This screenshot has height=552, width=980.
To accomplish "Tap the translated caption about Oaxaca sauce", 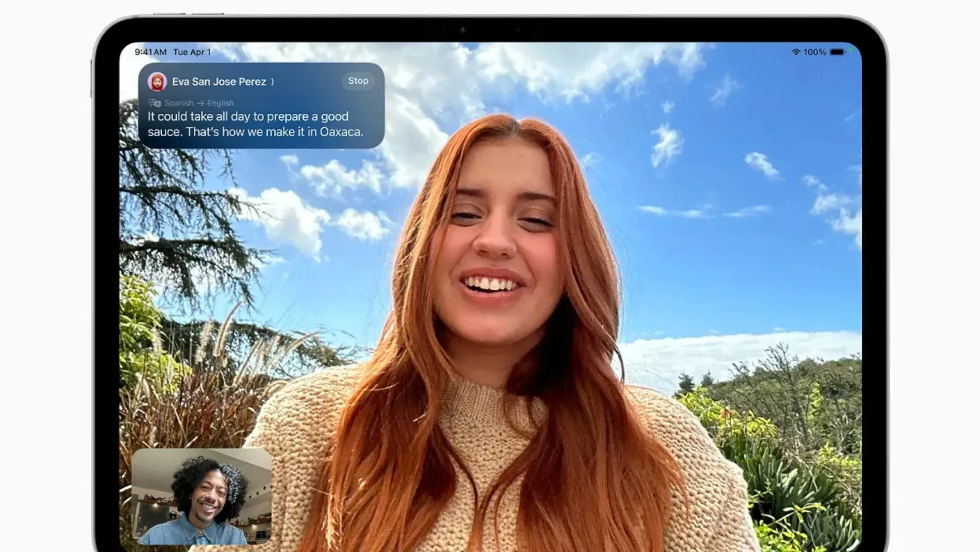I will pyautogui.click(x=255, y=124).
